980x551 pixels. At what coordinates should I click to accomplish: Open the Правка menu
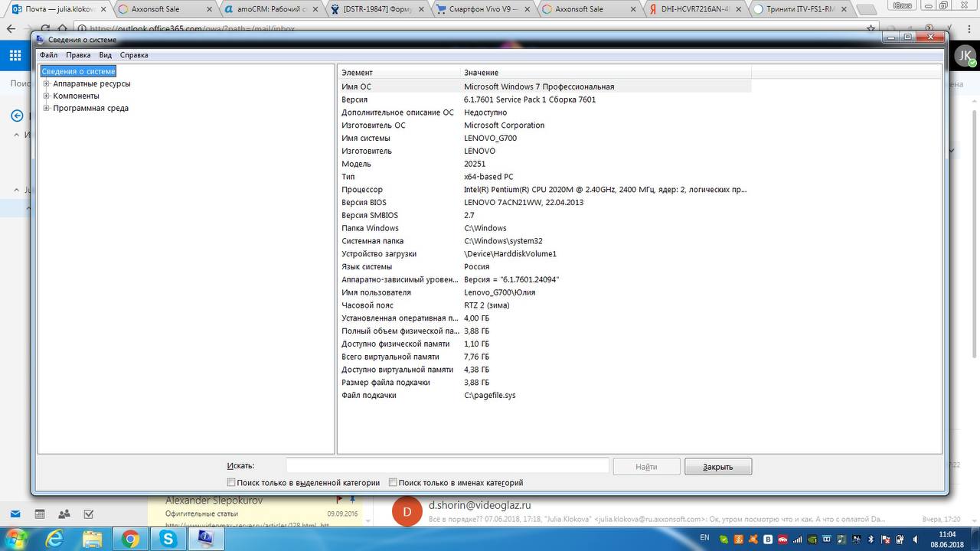[x=78, y=55]
